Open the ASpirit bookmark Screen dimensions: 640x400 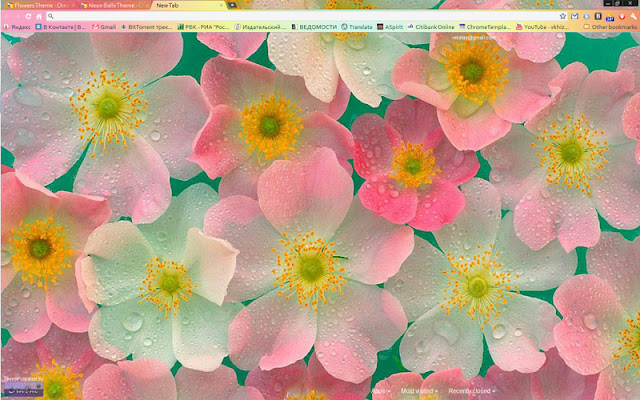390,27
